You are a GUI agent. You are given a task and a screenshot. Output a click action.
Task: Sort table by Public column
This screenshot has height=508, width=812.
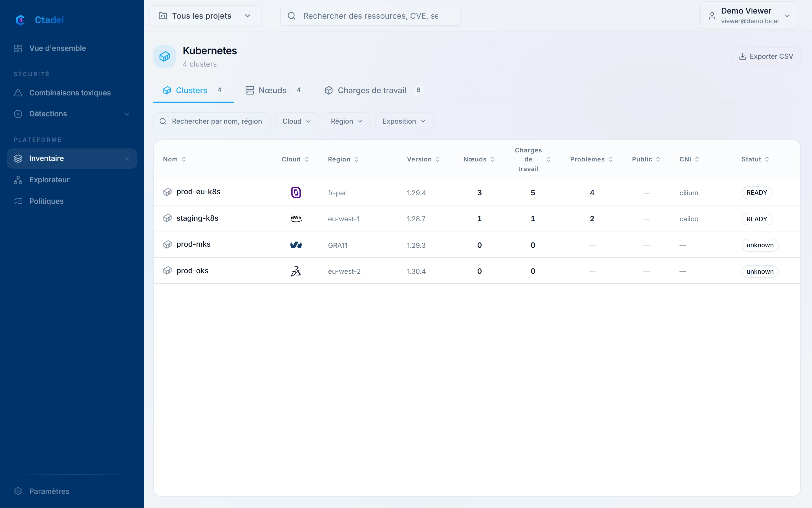pos(646,159)
